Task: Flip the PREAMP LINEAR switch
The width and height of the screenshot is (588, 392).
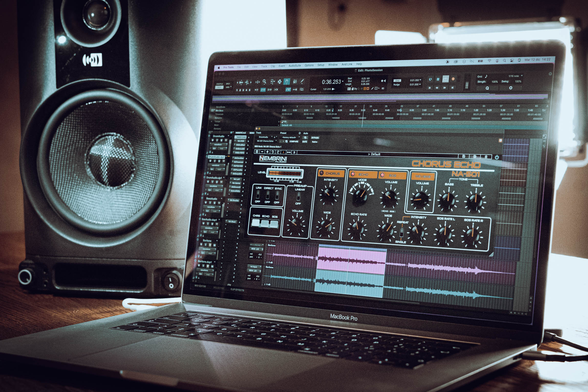Action: coord(298,197)
